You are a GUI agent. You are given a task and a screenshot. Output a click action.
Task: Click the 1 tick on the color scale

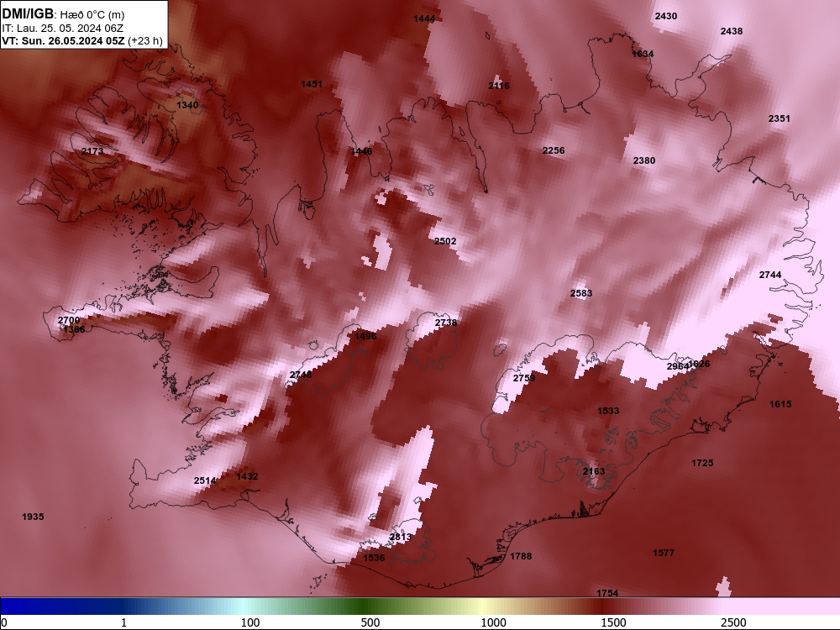(x=123, y=622)
